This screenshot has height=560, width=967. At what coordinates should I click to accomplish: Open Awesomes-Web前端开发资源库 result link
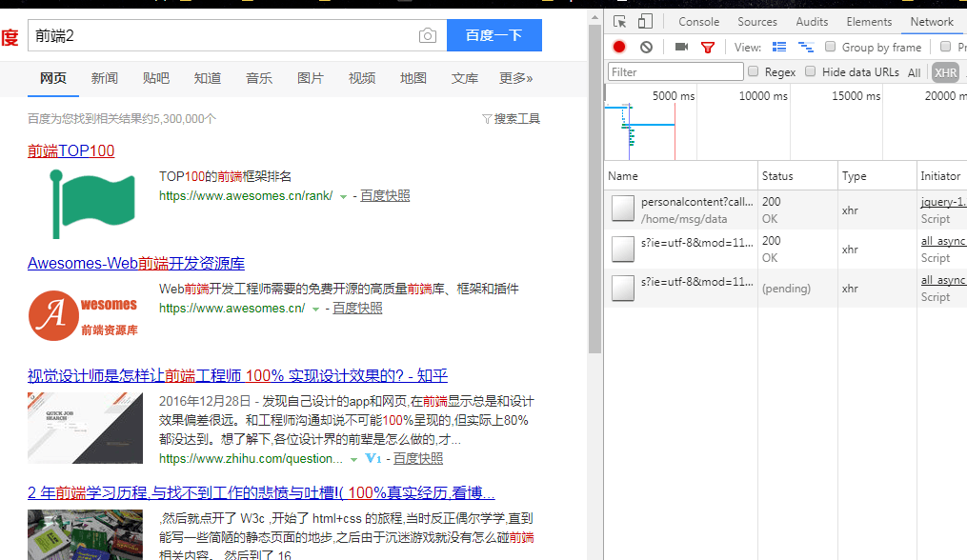point(135,264)
